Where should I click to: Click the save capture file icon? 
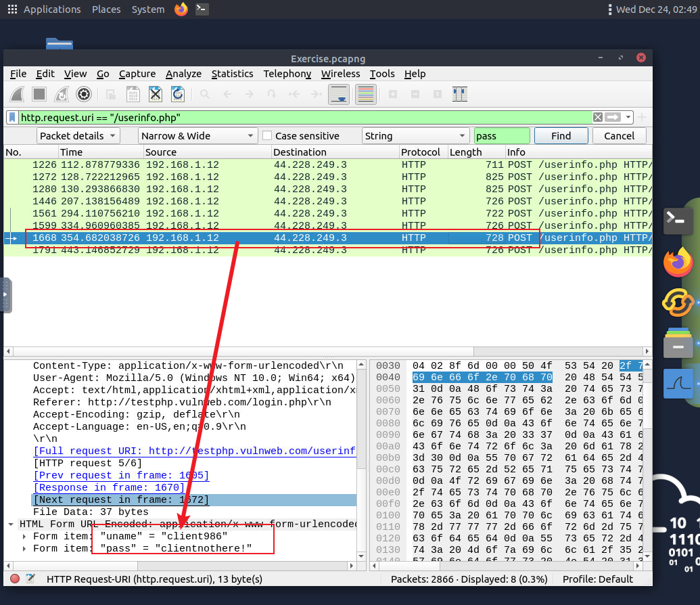click(133, 94)
